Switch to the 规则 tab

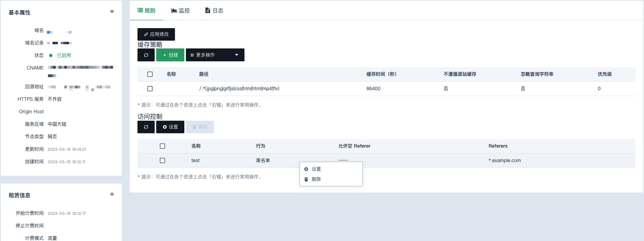pos(146,11)
